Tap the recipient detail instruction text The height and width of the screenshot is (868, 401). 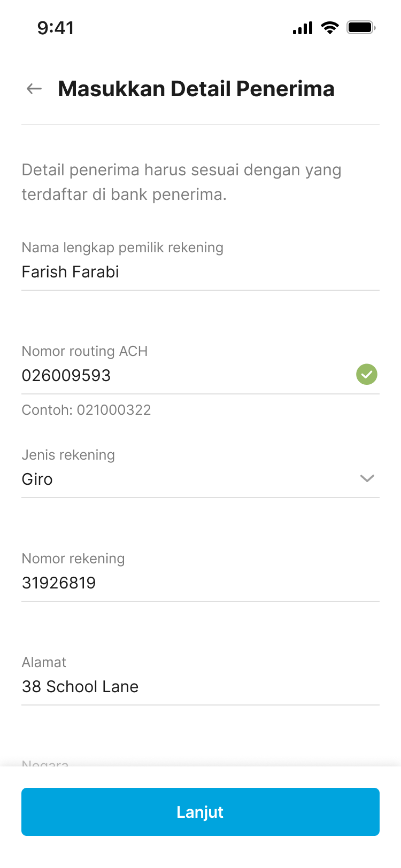pyautogui.click(x=181, y=182)
